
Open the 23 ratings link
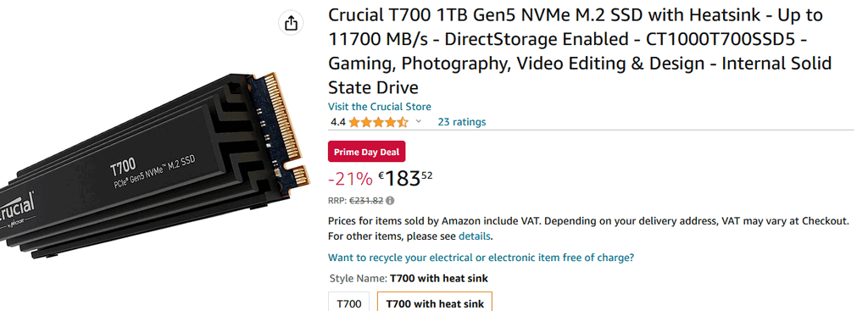pos(462,122)
